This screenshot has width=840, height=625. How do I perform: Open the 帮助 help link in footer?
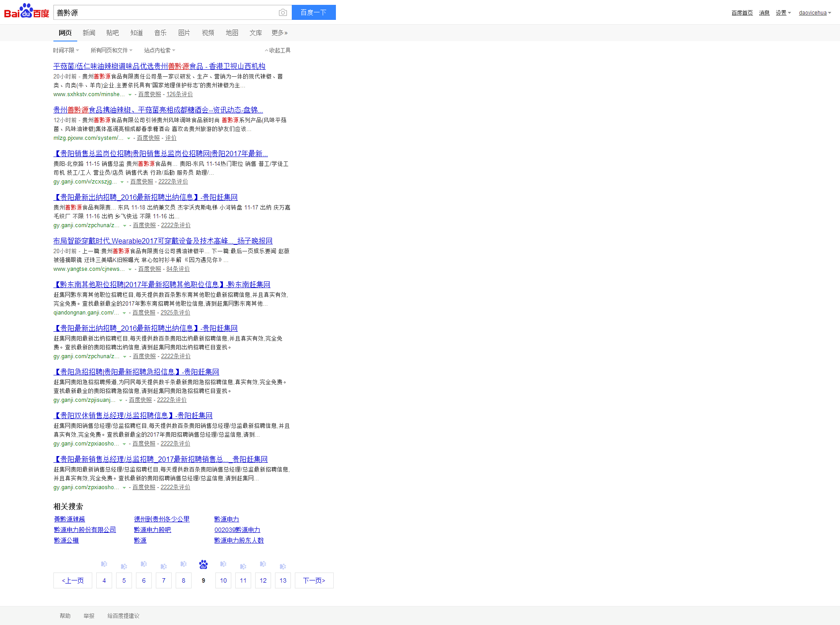(x=65, y=616)
